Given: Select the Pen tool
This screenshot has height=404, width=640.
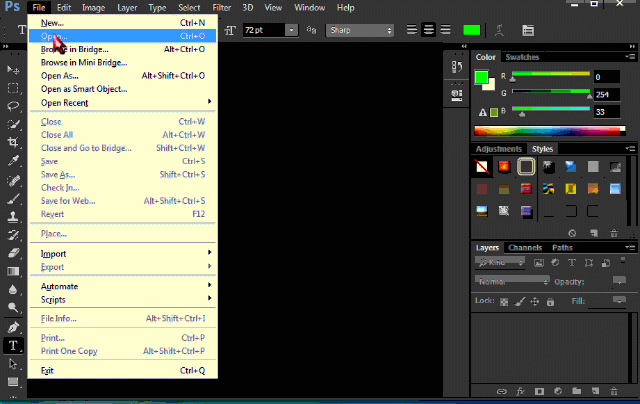Looking at the screenshot, I should (x=13, y=327).
